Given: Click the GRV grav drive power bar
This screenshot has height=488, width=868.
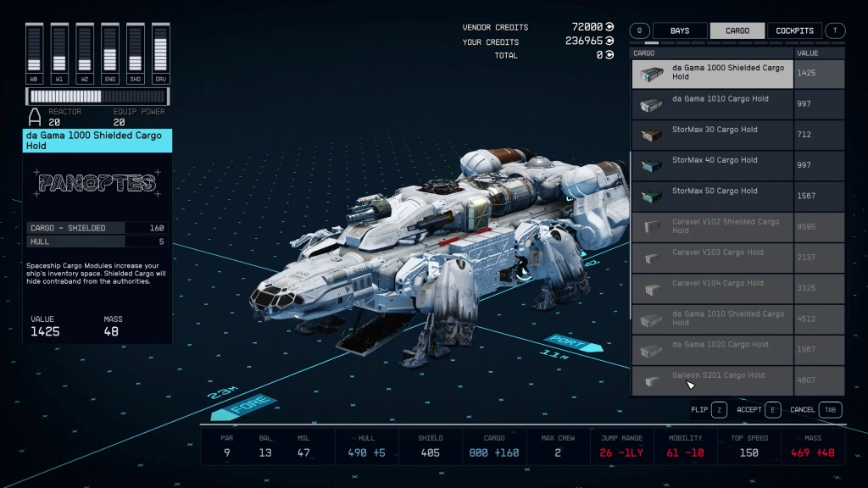Looking at the screenshot, I should click(160, 53).
